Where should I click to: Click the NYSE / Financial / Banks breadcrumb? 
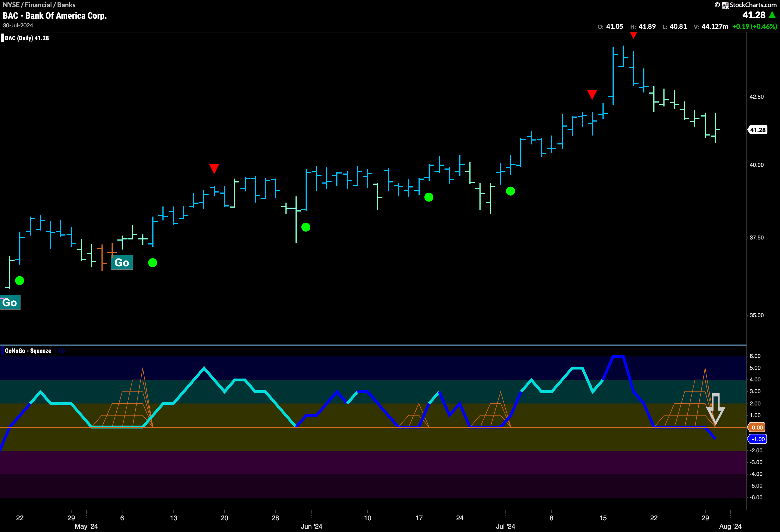click(x=39, y=5)
